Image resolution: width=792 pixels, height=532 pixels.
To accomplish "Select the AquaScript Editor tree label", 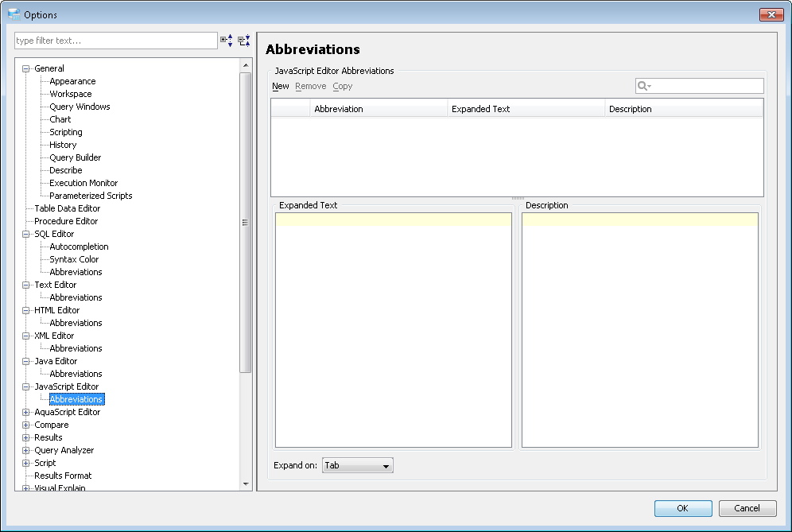I will tap(67, 412).
